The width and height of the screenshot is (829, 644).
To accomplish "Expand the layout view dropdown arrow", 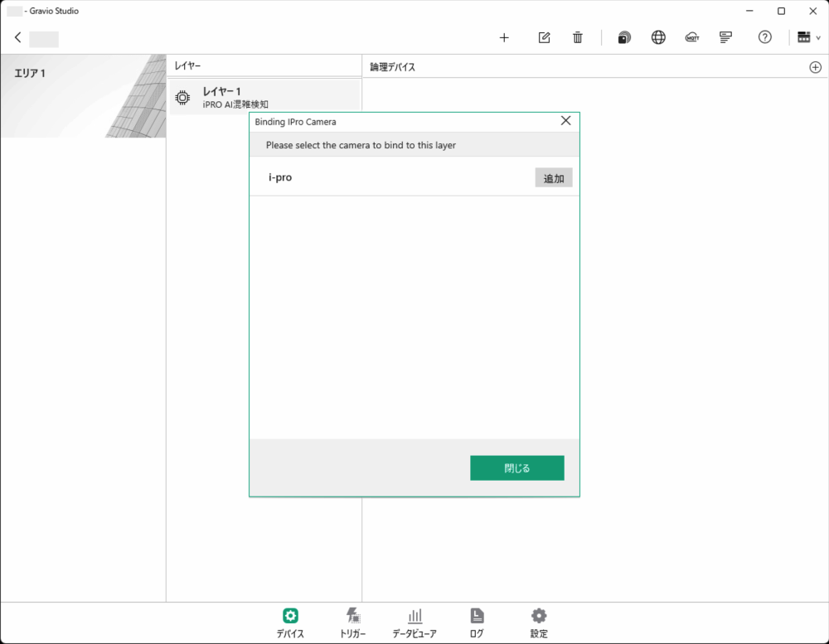I will (818, 37).
